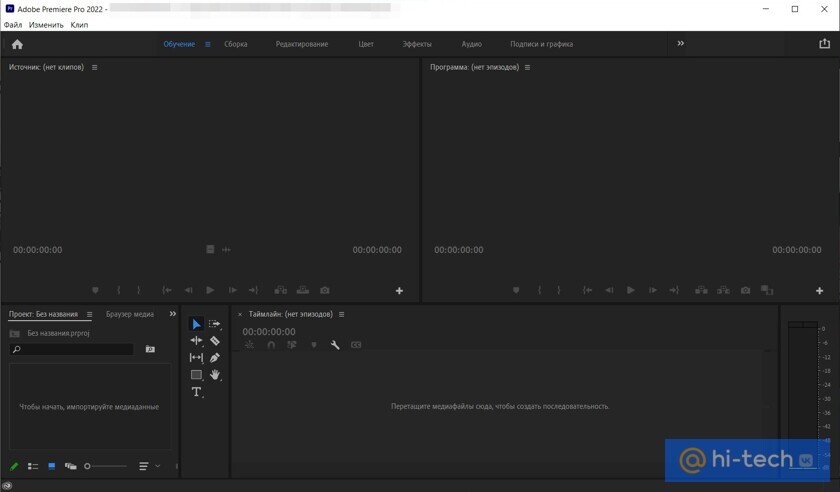Toggle project read-only green pencil icon
Image resolution: width=840 pixels, height=492 pixels.
coord(14,466)
